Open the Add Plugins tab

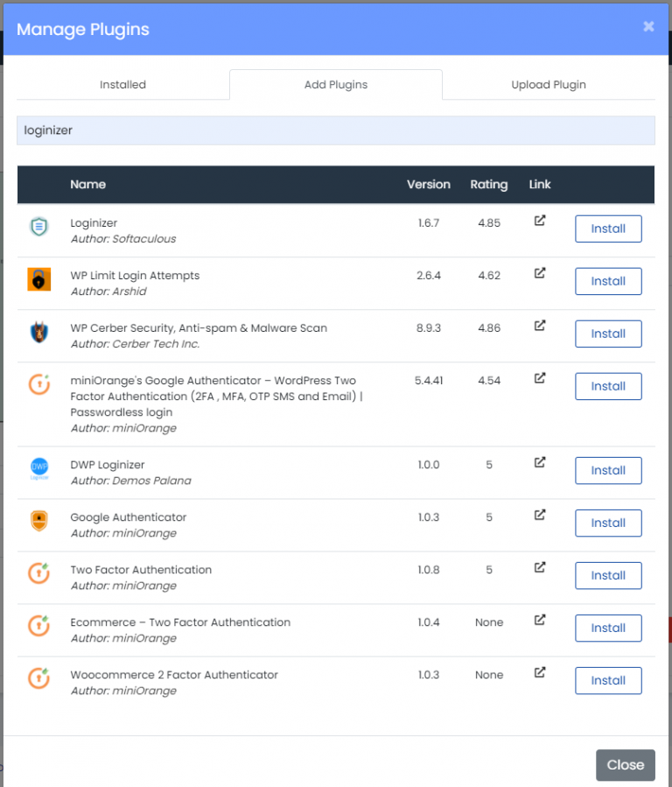(335, 84)
